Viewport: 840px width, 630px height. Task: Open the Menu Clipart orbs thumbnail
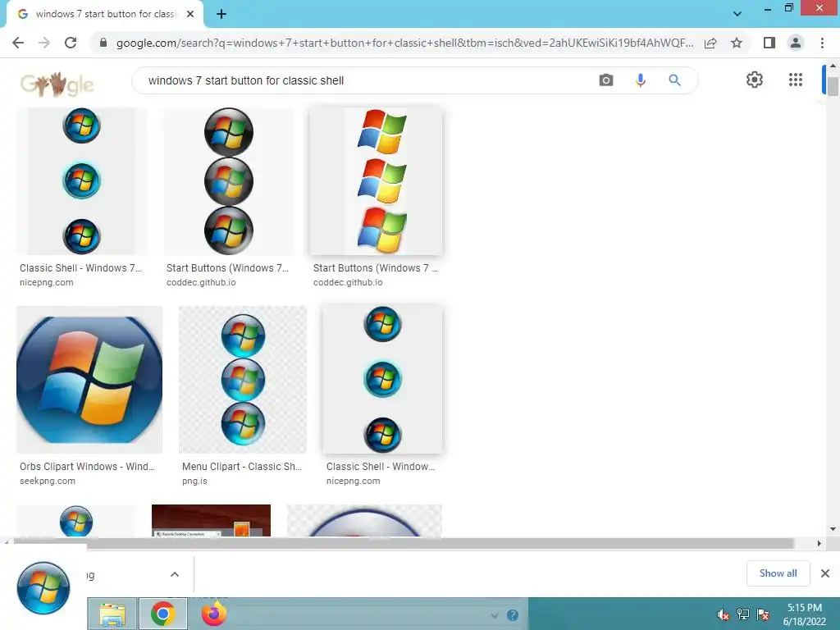[x=243, y=380]
